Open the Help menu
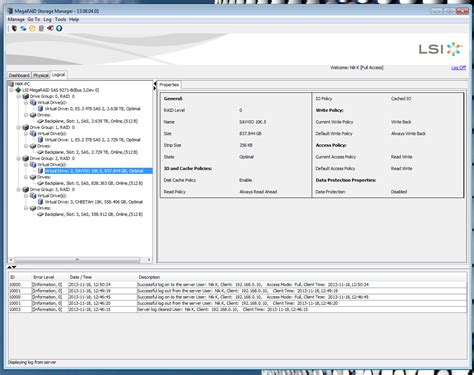This screenshot has width=474, height=375. (x=74, y=19)
